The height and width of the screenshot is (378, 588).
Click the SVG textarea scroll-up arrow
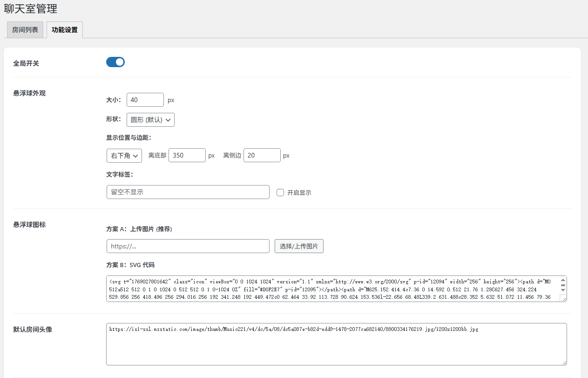pos(563,280)
